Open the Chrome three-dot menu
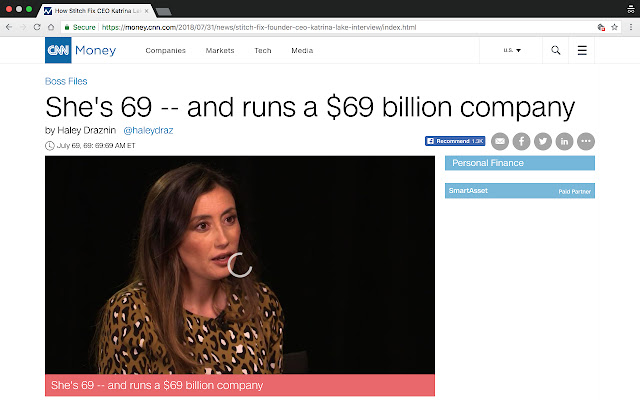 click(631, 27)
